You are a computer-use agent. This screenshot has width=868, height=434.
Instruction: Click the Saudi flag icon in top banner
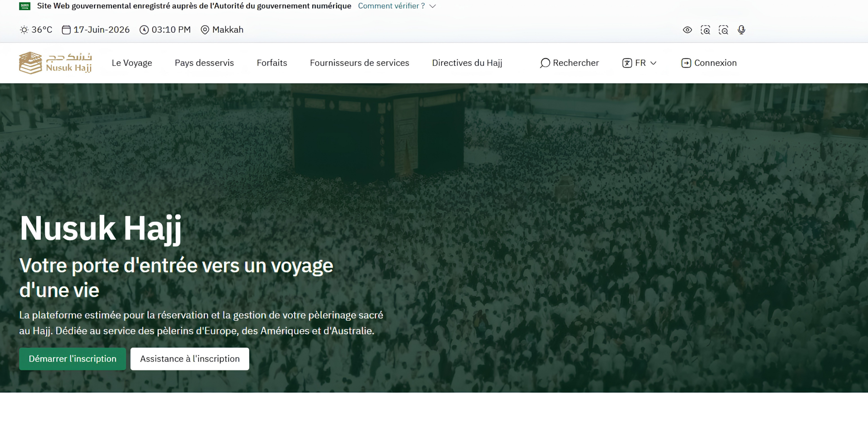coord(24,6)
